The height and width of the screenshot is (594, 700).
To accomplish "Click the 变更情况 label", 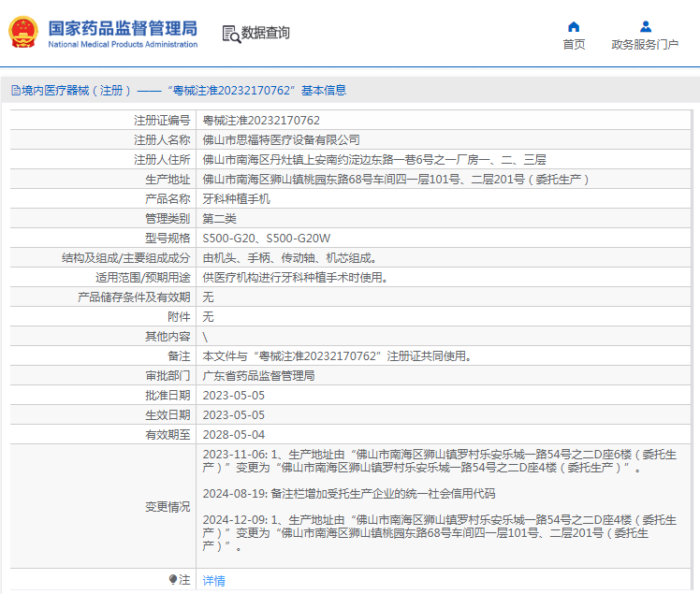I will (168, 506).
